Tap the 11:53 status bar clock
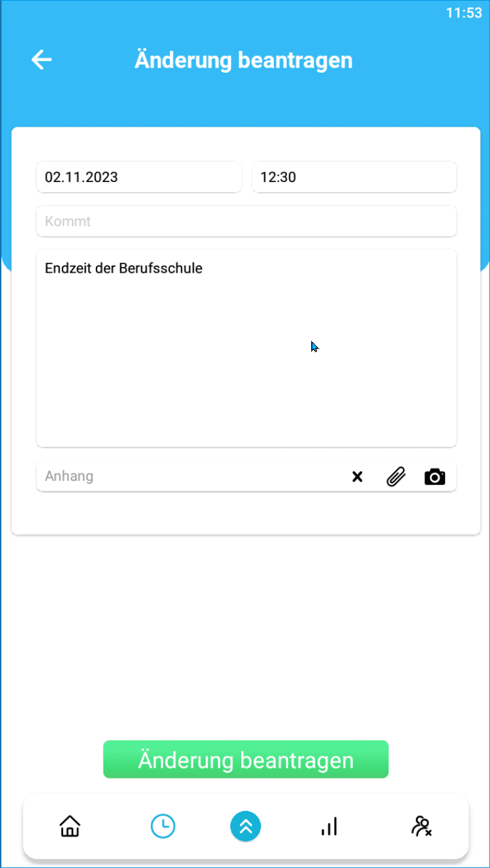The image size is (490, 868). pyautogui.click(x=464, y=13)
